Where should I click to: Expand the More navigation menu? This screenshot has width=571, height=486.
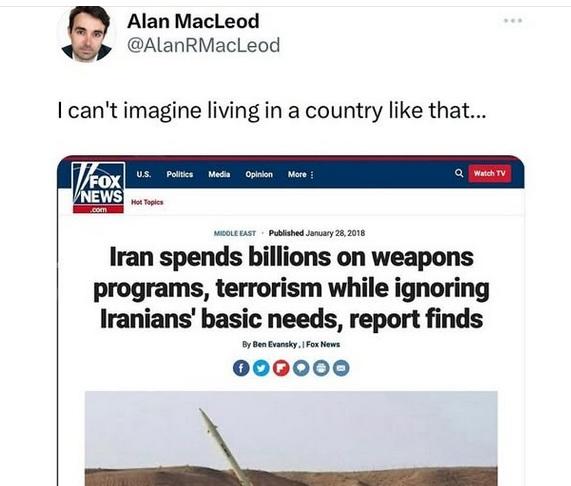(x=300, y=174)
